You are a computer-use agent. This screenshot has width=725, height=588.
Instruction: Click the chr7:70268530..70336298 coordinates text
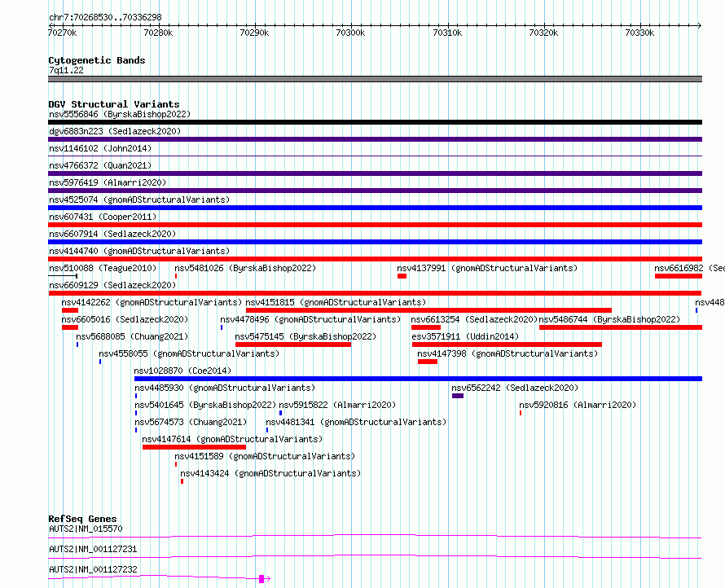pyautogui.click(x=105, y=17)
